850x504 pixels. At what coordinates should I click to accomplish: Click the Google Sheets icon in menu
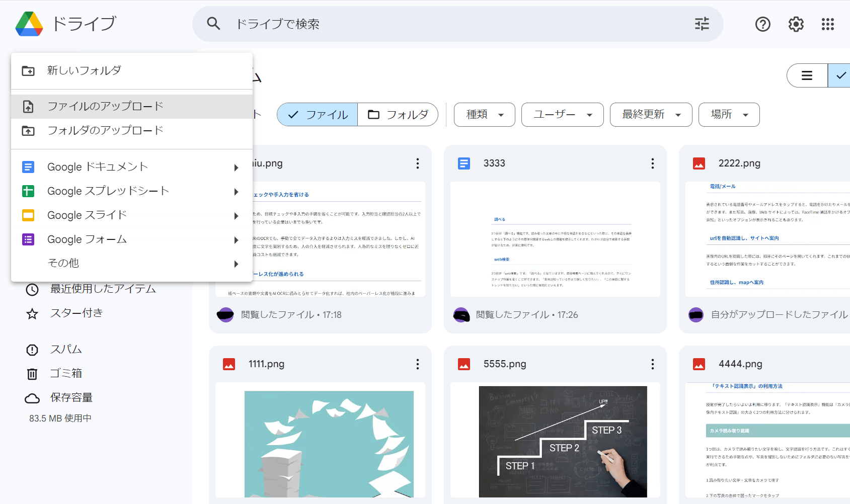coord(28,191)
